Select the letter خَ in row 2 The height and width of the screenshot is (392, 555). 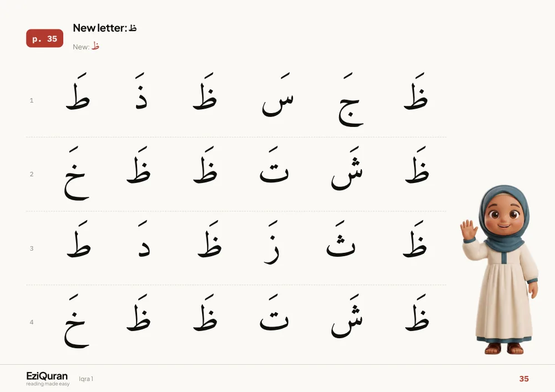77,173
